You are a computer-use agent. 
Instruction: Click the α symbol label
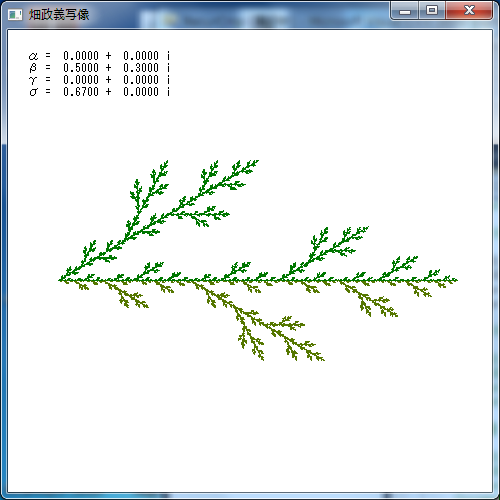tap(33, 56)
